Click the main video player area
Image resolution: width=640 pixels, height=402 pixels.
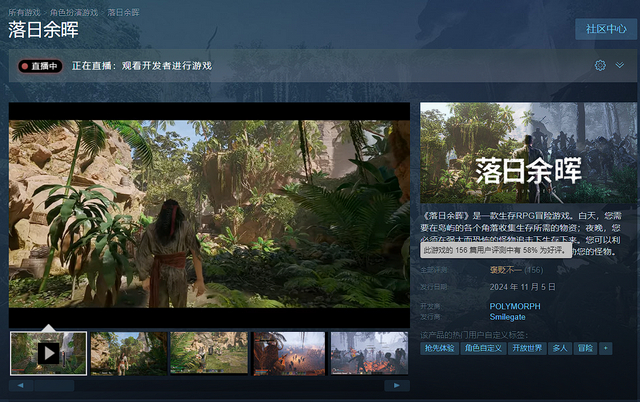(x=209, y=215)
